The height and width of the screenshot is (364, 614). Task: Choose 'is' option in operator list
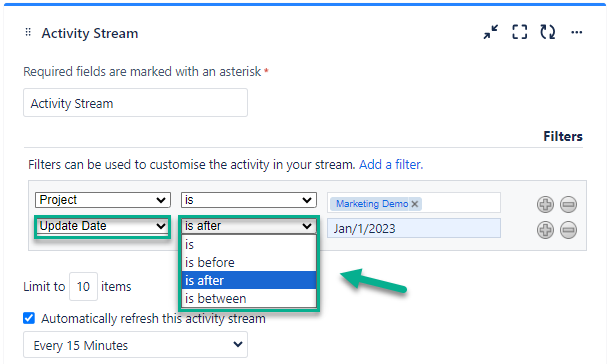point(249,245)
